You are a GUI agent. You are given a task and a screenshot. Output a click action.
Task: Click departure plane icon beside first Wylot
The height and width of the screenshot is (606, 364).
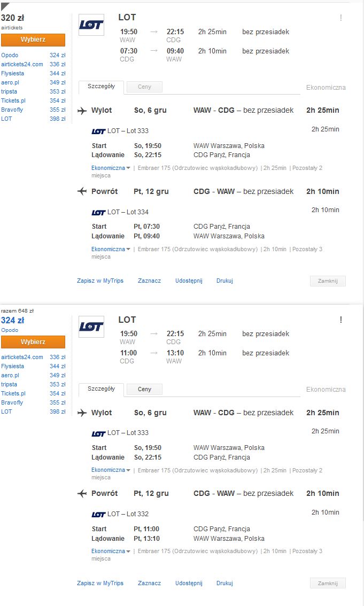point(82,111)
